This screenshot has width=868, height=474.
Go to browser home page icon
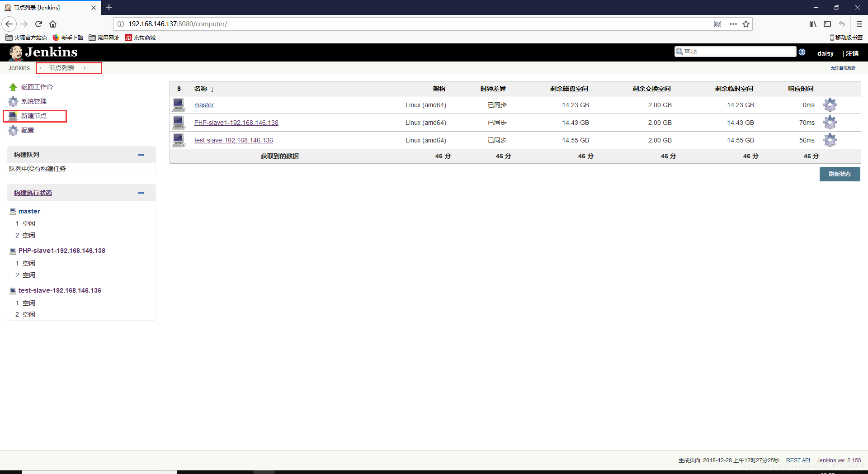pos(53,24)
